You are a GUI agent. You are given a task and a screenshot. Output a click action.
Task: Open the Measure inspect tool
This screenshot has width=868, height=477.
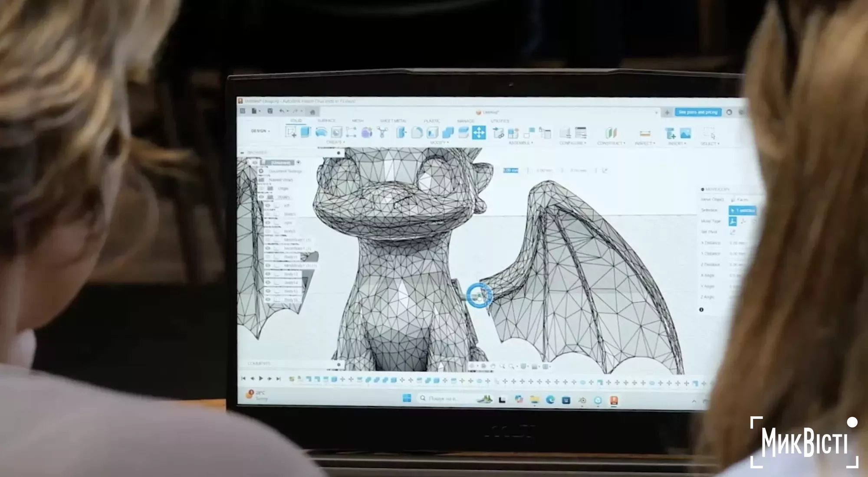pos(645,133)
